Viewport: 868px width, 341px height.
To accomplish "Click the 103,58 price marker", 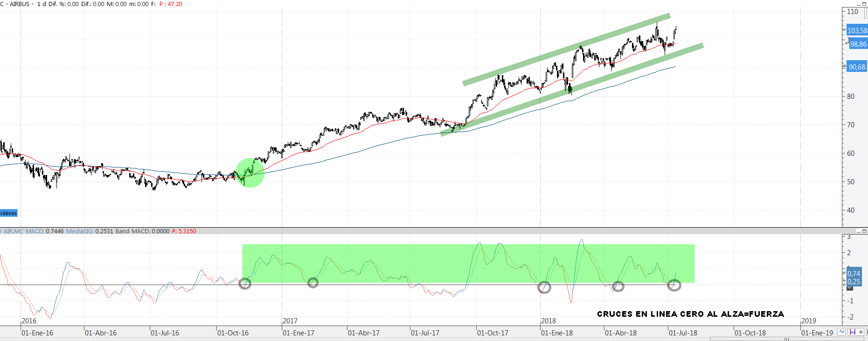I will coord(857,30).
